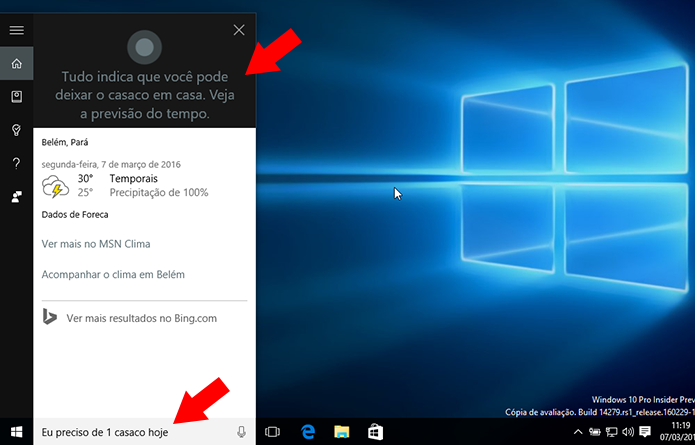Open the Feedback person icon
Screen dimensions: 695x445
16,197
